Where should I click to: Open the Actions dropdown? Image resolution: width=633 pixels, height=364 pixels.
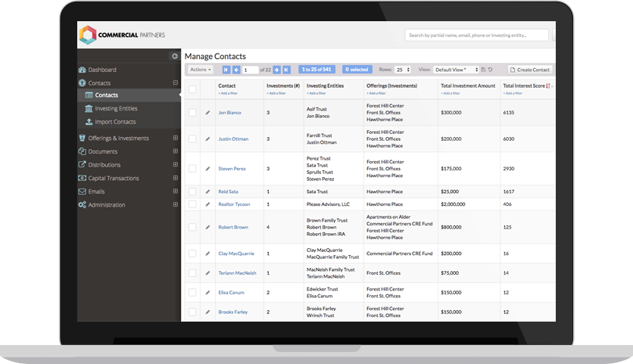[200, 70]
